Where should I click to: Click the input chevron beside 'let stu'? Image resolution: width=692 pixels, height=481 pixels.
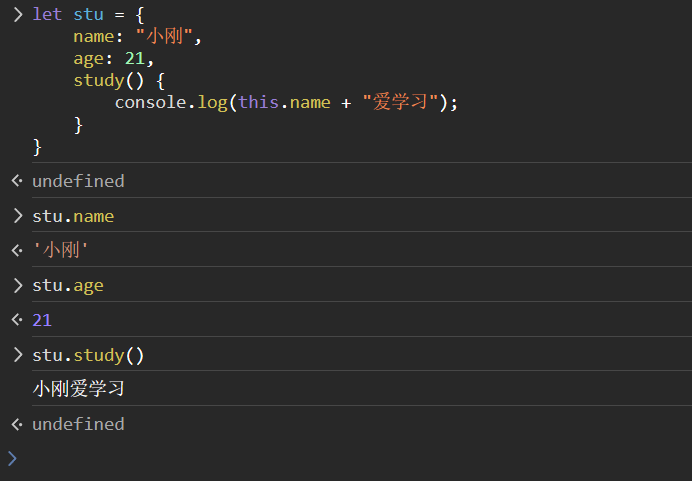[x=17, y=14]
